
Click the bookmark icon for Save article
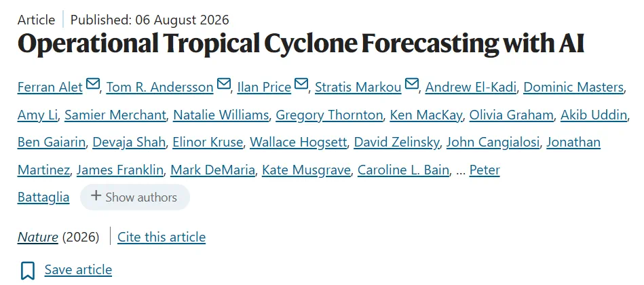[x=28, y=270]
